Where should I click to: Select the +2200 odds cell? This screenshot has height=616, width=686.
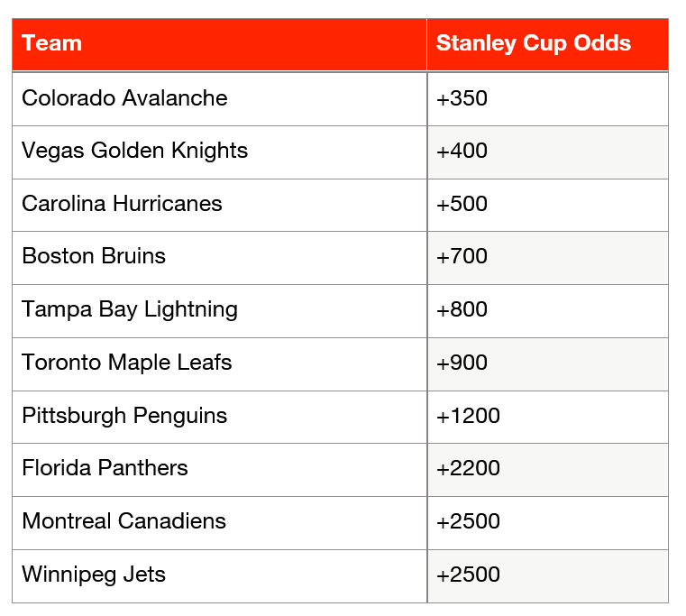(468, 468)
